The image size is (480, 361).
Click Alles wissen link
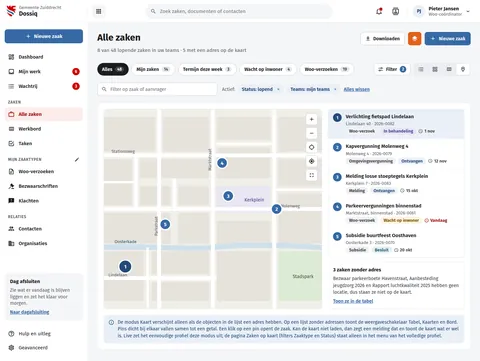357,89
